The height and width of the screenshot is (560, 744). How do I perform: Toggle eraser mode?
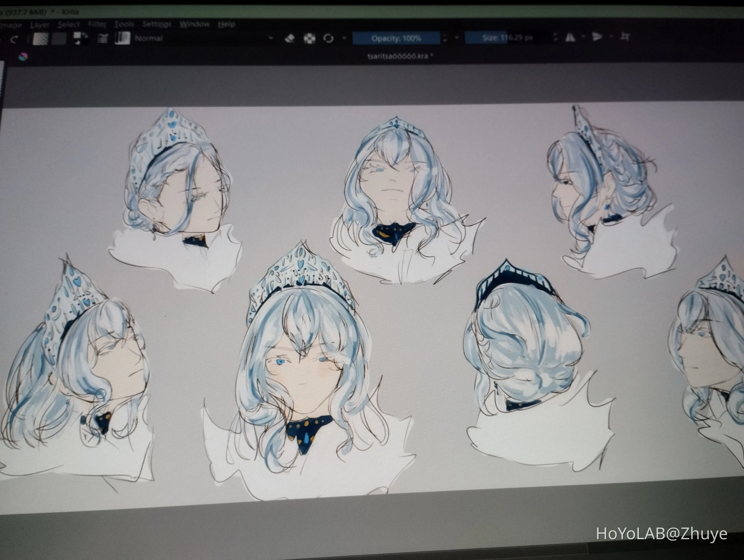point(290,38)
